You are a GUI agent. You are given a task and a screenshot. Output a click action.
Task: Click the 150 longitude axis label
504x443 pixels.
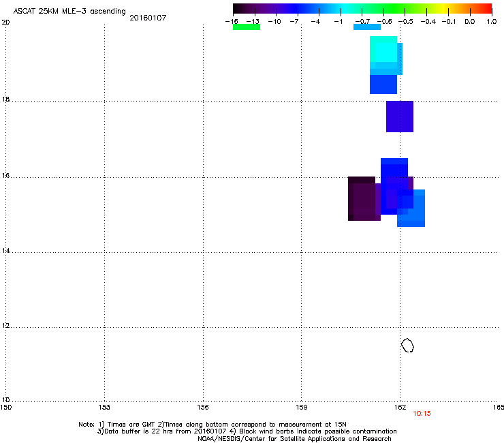pyautogui.click(x=6, y=408)
